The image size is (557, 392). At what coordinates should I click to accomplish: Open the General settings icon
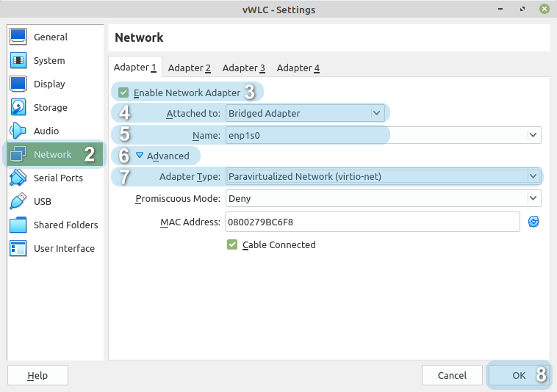(18, 37)
